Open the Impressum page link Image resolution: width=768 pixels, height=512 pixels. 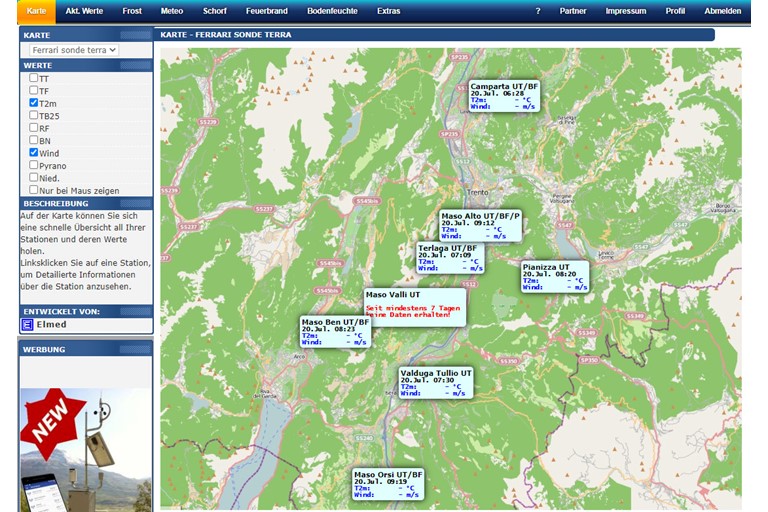pyautogui.click(x=625, y=11)
